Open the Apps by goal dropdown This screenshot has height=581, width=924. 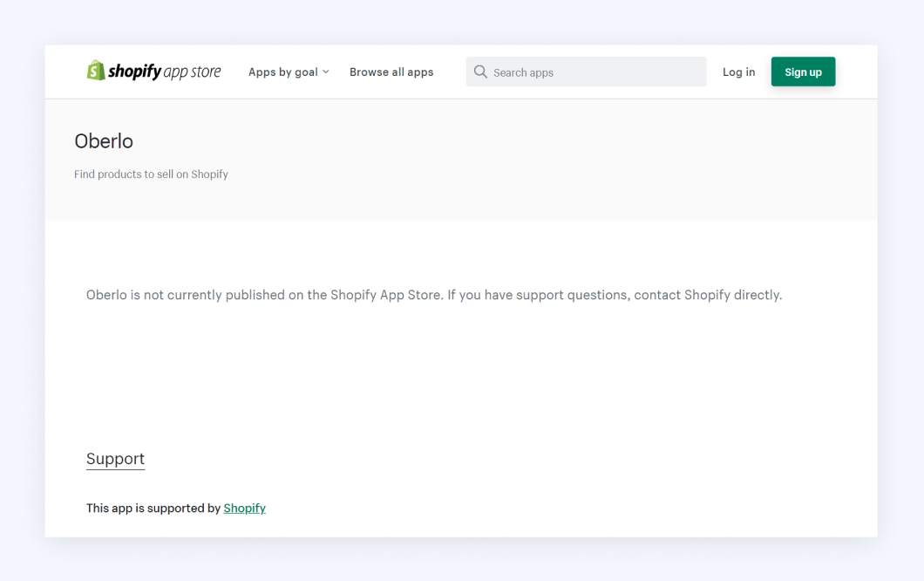(289, 72)
